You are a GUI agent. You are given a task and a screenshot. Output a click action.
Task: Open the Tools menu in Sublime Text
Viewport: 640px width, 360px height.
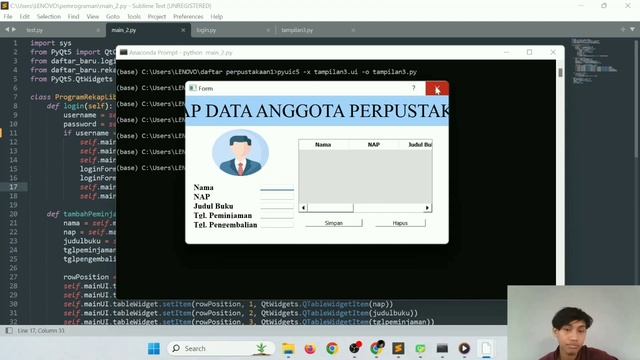pyautogui.click(x=134, y=16)
